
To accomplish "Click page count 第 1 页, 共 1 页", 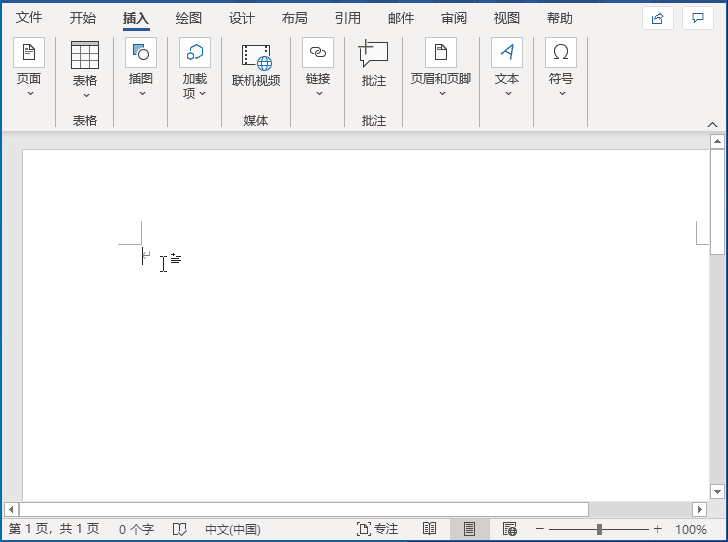I will point(54,529).
